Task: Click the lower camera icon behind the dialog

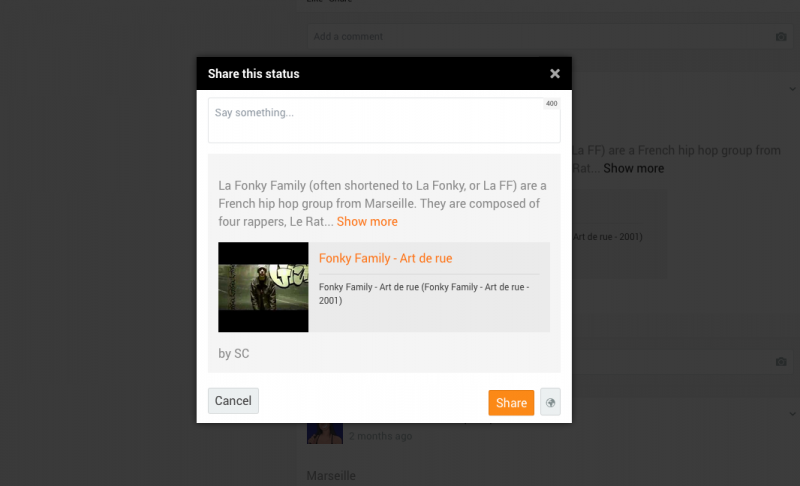Action: pos(781,361)
